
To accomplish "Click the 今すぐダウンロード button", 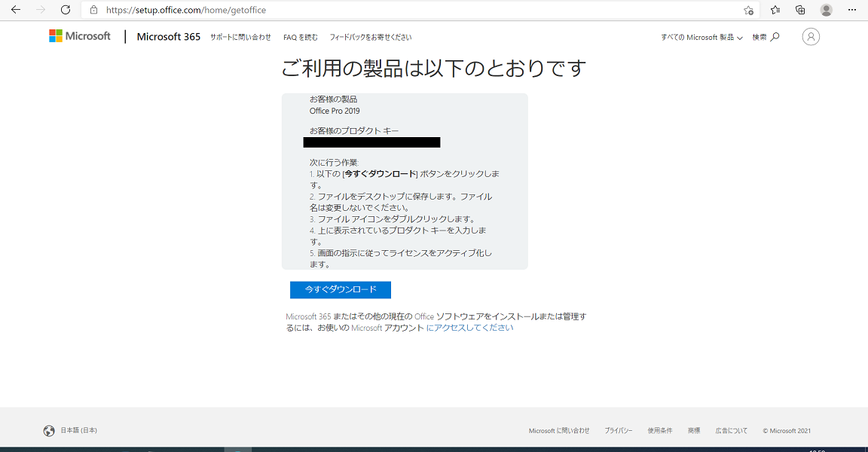I will (341, 290).
